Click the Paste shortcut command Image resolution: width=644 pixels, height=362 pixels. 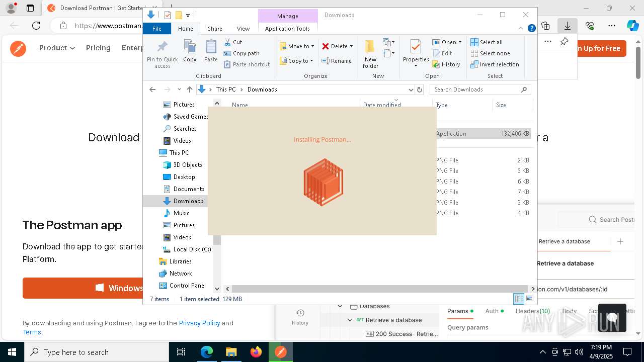coord(247,64)
